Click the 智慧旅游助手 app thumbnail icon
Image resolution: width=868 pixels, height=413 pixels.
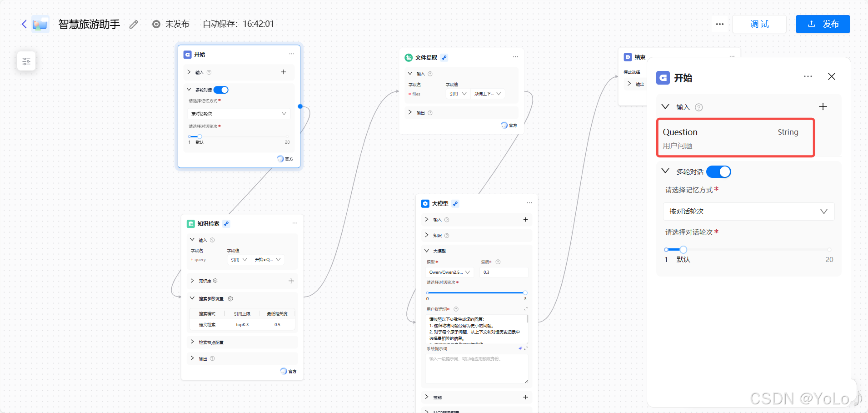click(x=40, y=24)
